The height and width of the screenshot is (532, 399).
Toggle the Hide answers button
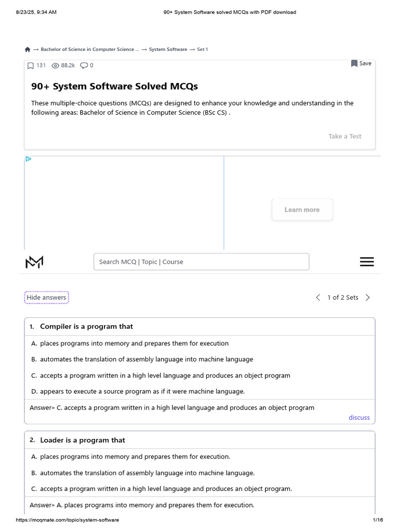[x=46, y=298]
